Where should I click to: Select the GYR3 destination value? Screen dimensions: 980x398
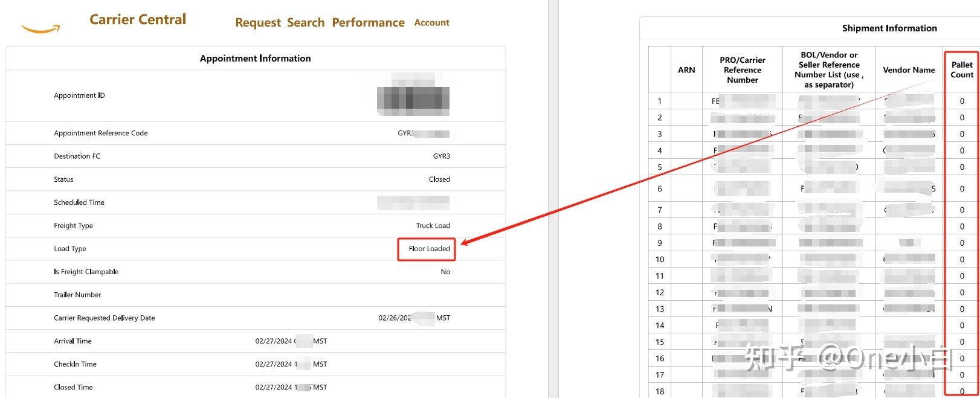point(441,156)
